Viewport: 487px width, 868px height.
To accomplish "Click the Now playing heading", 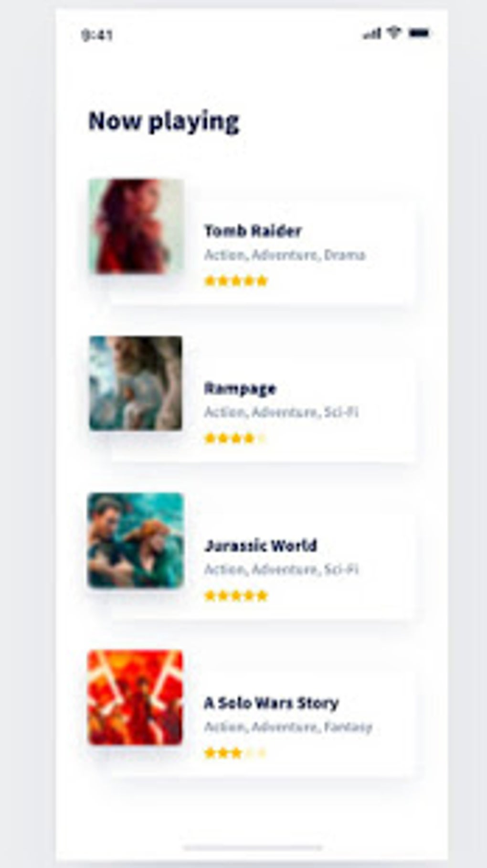I will pos(164,122).
